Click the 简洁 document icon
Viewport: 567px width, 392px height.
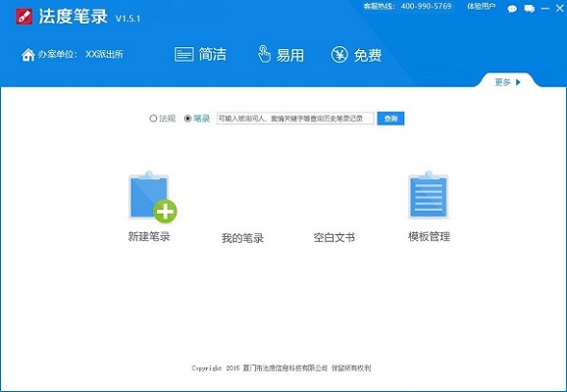click(184, 55)
